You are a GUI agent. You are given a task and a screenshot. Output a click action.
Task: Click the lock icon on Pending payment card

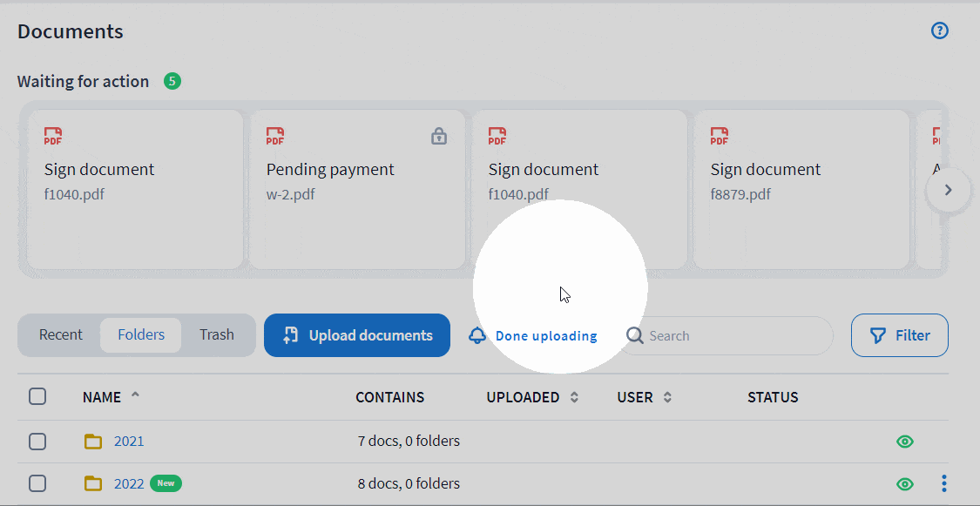(439, 136)
